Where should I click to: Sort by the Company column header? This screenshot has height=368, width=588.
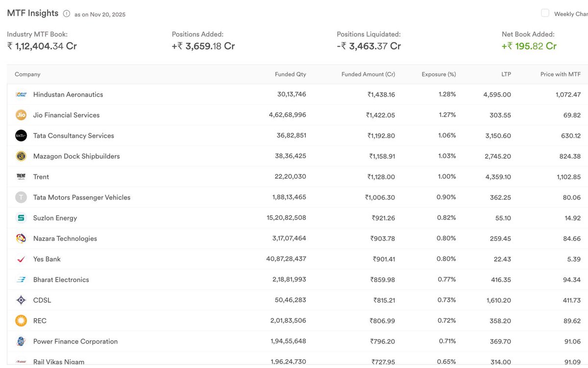(27, 74)
